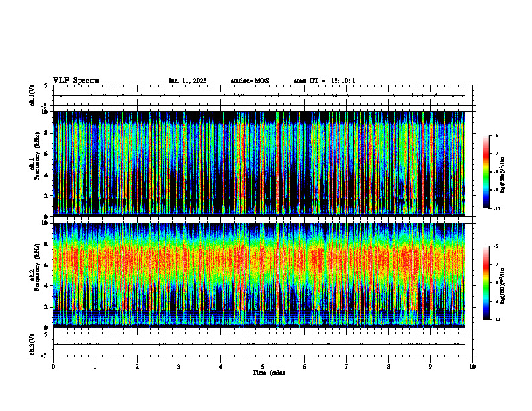Click the "station=MOS" header label
The width and height of the screenshot is (532, 411).
(250, 81)
